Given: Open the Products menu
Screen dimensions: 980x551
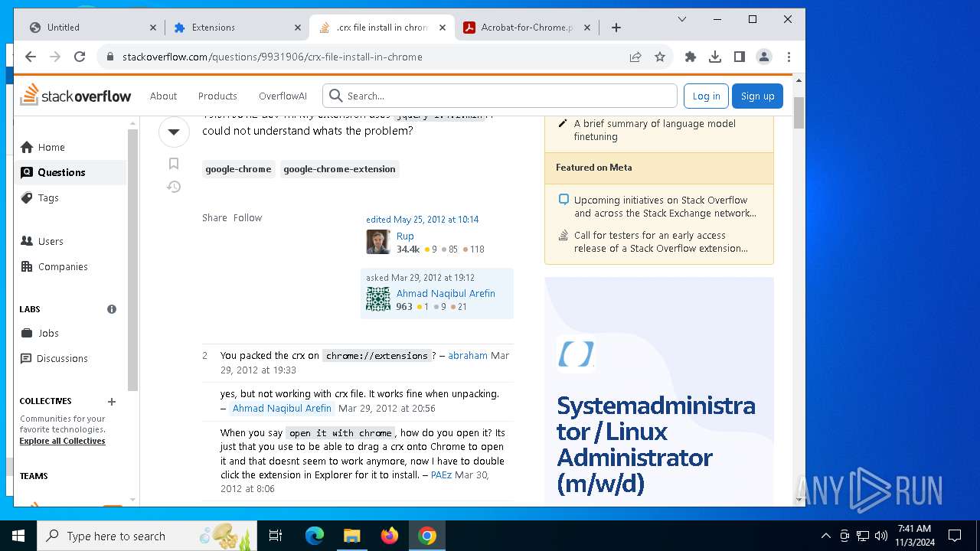Looking at the screenshot, I should [217, 96].
